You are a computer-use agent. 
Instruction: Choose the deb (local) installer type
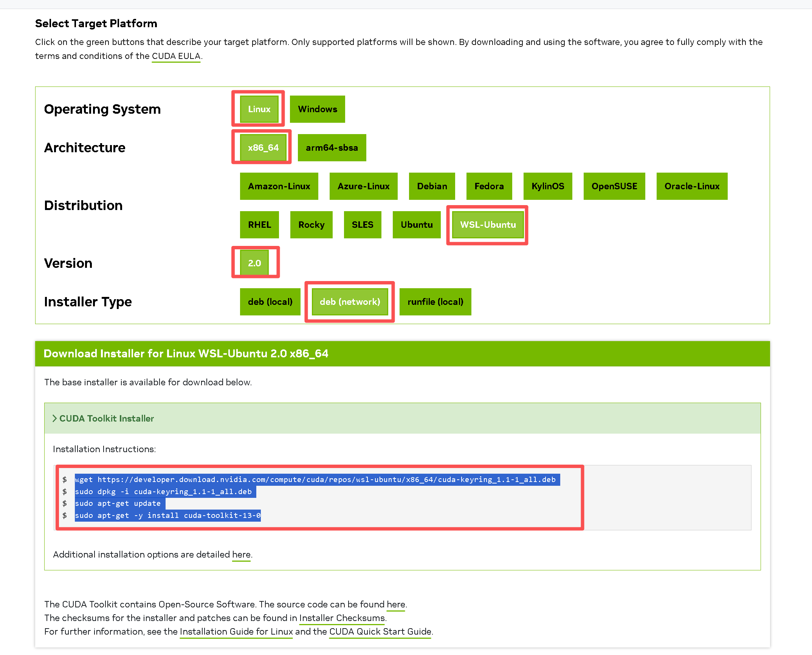coord(270,302)
